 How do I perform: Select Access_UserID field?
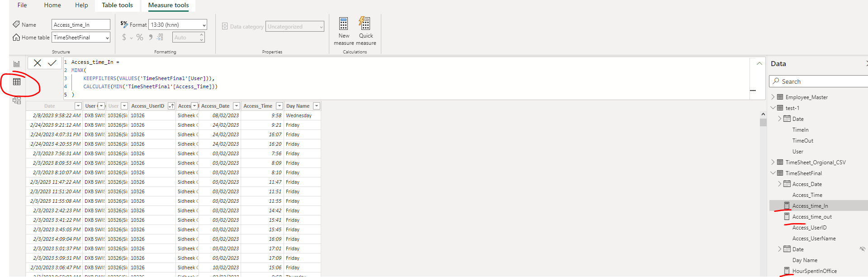pyautogui.click(x=809, y=228)
